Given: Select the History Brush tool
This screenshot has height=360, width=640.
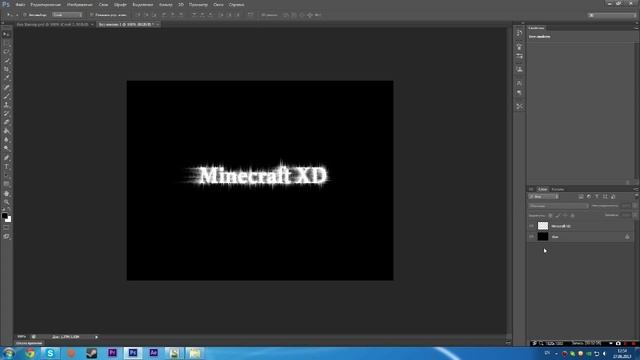Looking at the screenshot, I should (x=7, y=114).
